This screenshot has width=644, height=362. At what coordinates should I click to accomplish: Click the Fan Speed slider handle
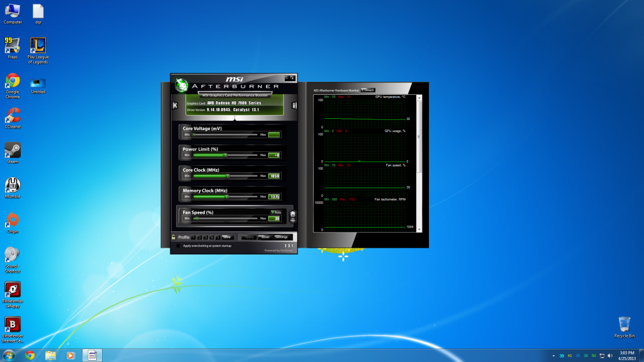point(196,218)
